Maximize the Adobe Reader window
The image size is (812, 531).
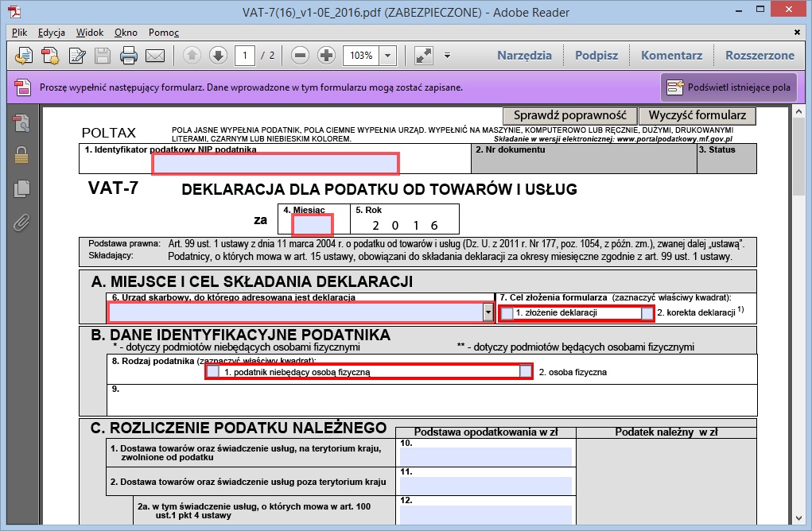760,10
